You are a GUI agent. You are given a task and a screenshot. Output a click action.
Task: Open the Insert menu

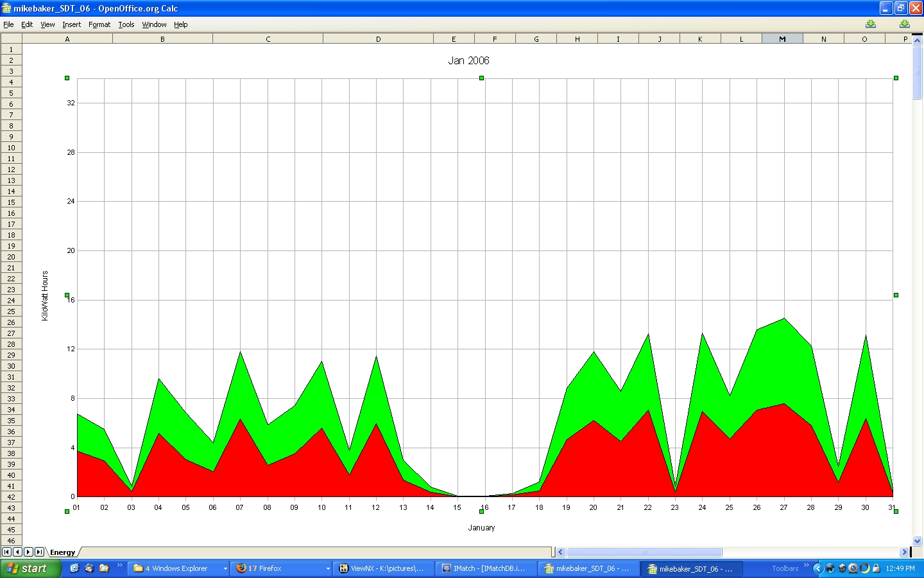(71, 24)
